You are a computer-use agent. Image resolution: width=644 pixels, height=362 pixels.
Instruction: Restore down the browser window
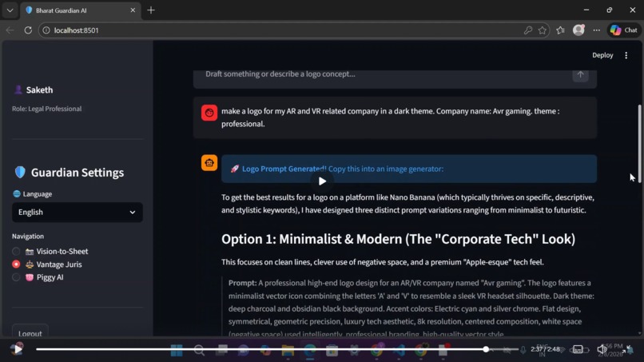(x=610, y=10)
